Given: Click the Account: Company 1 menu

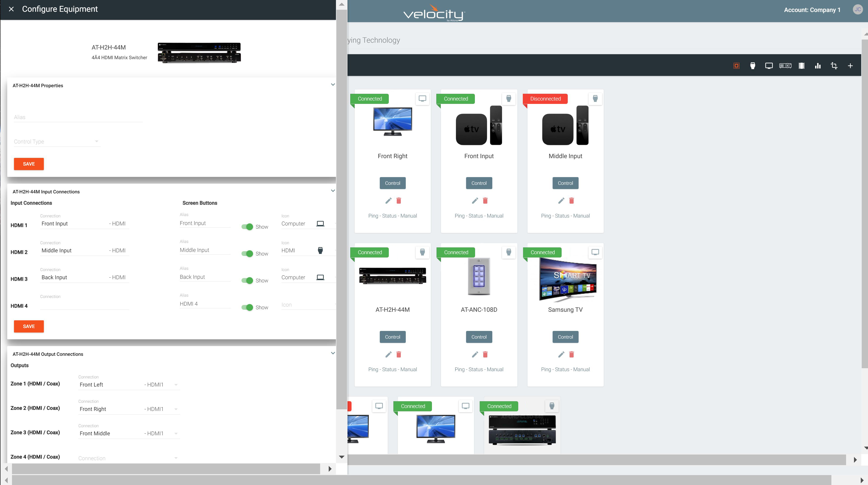Looking at the screenshot, I should click(812, 10).
